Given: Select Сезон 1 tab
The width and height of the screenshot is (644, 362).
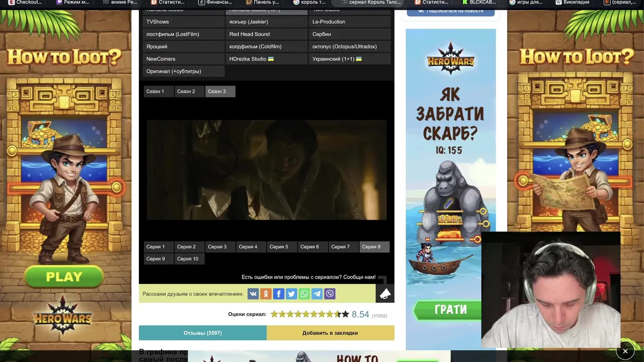Looking at the screenshot, I should (158, 92).
